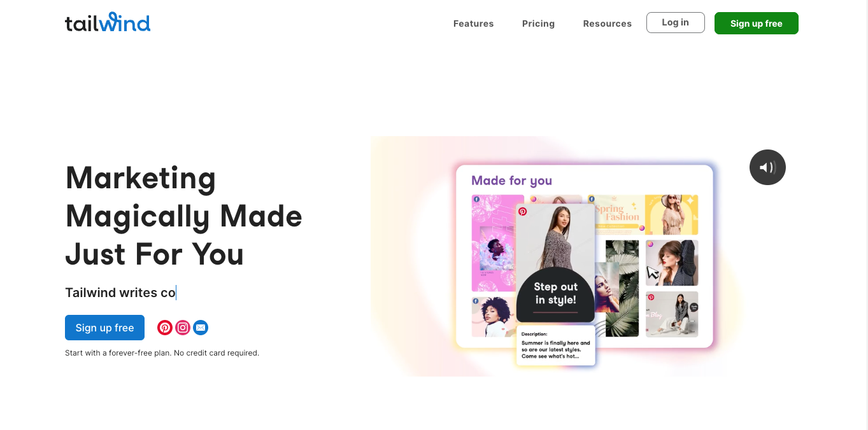Expand the Resources menu

click(608, 24)
